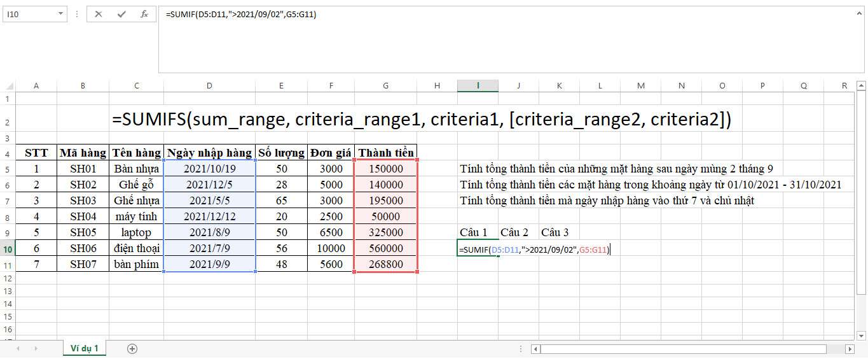Select the Số lượng header cell

(281, 153)
